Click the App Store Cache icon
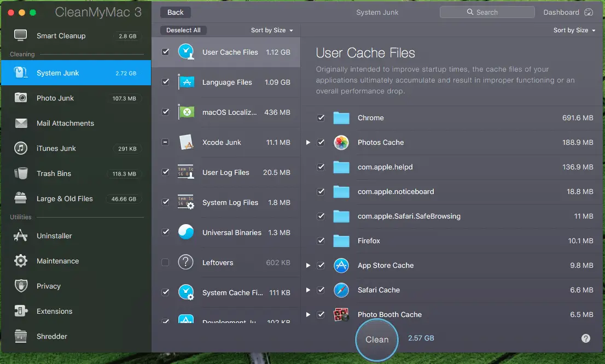This screenshot has width=605, height=364. click(341, 265)
